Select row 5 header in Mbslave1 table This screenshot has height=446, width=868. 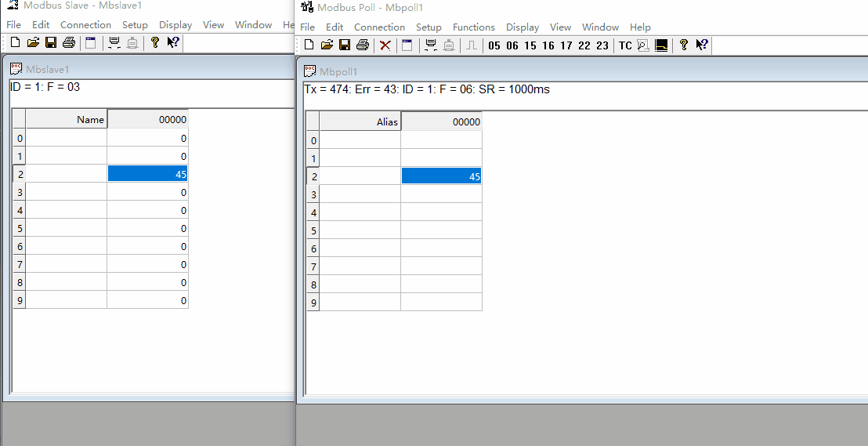coord(20,228)
